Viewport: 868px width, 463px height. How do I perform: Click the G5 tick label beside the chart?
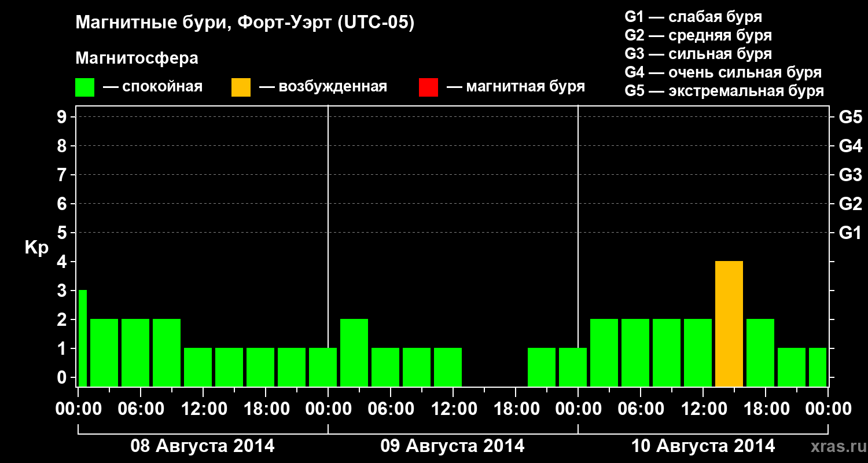pyautogui.click(x=850, y=117)
